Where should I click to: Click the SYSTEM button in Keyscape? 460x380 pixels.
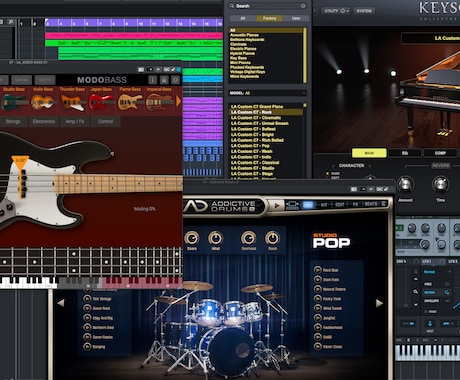[x=364, y=11]
